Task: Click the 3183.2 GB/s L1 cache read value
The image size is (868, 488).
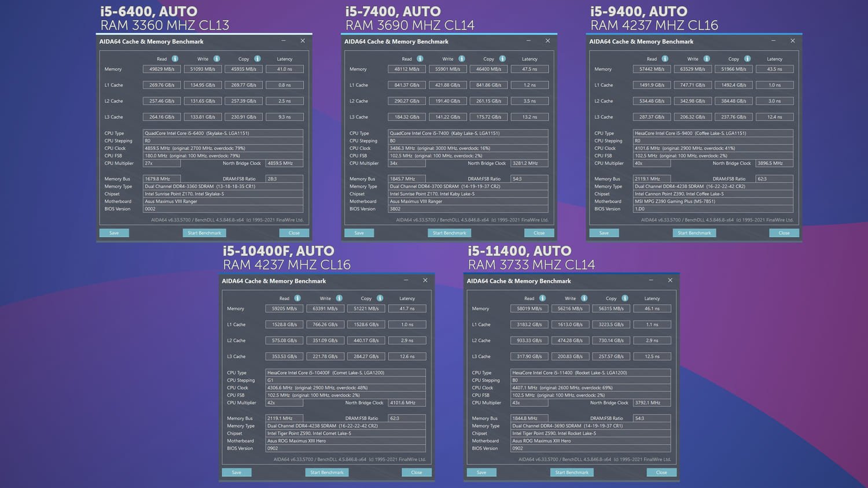Action: [x=529, y=324]
